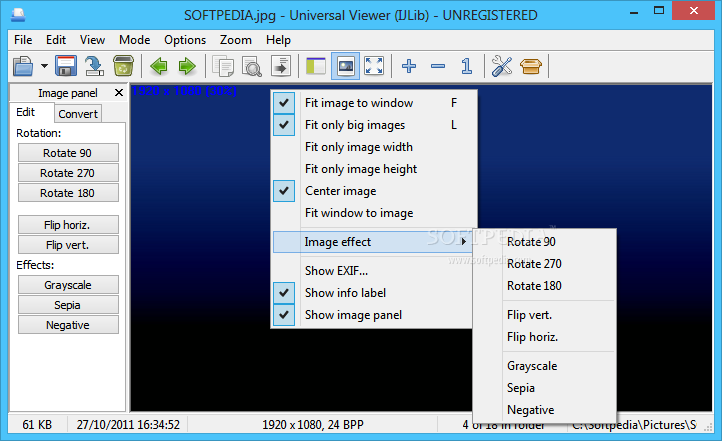Screen dimensions: 722x441
Task: Click the plugins box toolbar icon
Action: (x=531, y=66)
